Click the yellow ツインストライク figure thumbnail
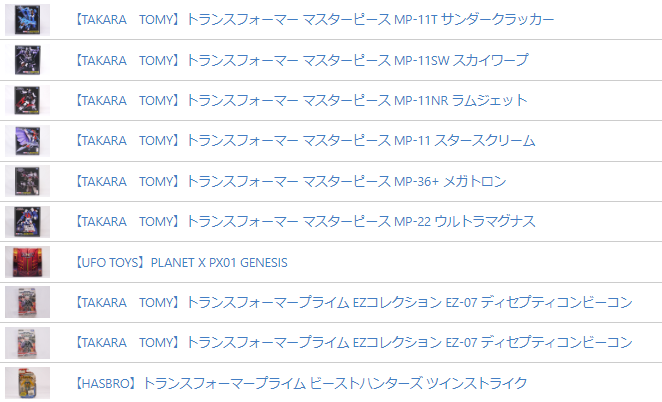The image size is (662, 402). pyautogui.click(x=27, y=383)
